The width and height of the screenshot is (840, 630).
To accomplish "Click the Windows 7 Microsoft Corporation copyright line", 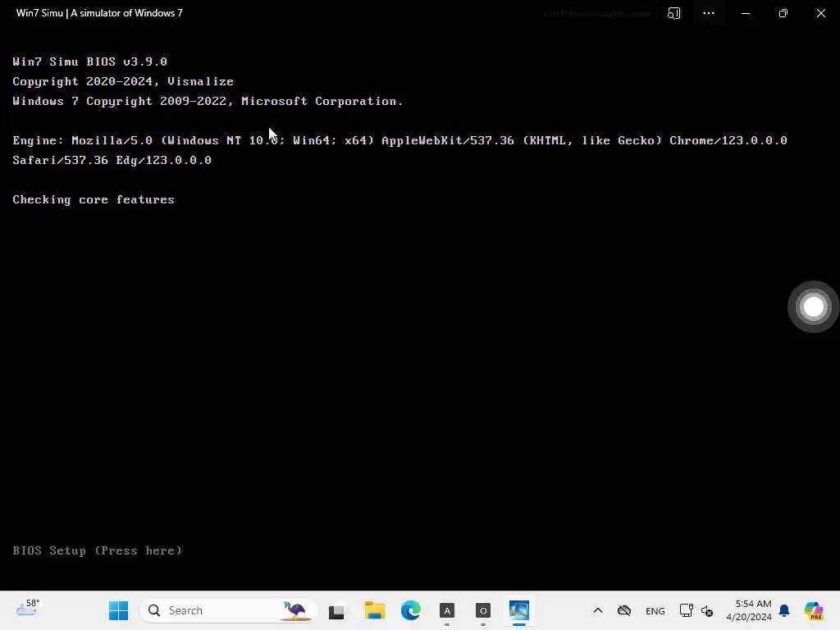I will pyautogui.click(x=208, y=101).
